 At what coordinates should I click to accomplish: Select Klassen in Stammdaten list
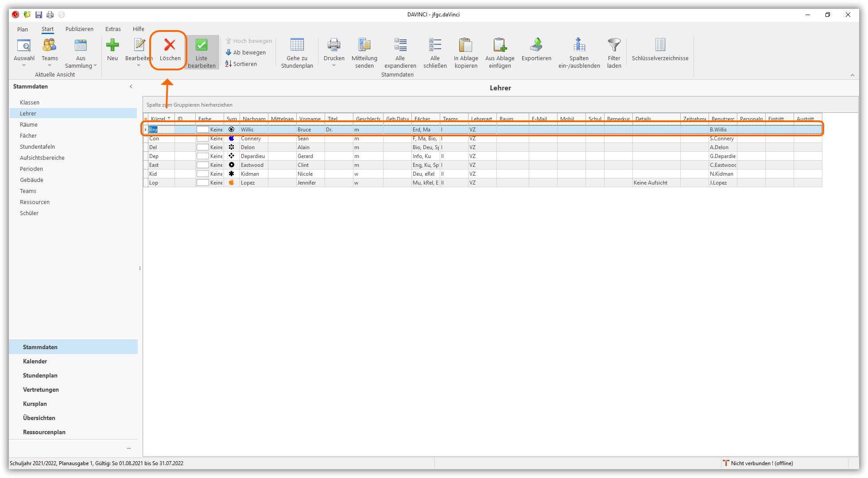tap(30, 102)
